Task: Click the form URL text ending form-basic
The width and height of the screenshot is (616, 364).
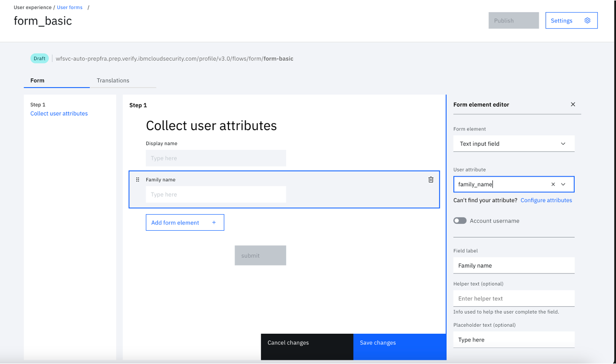Action: click(175, 59)
